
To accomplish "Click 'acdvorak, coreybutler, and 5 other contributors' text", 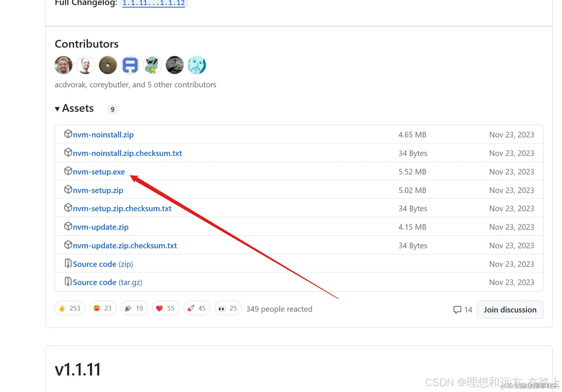I will point(135,85).
